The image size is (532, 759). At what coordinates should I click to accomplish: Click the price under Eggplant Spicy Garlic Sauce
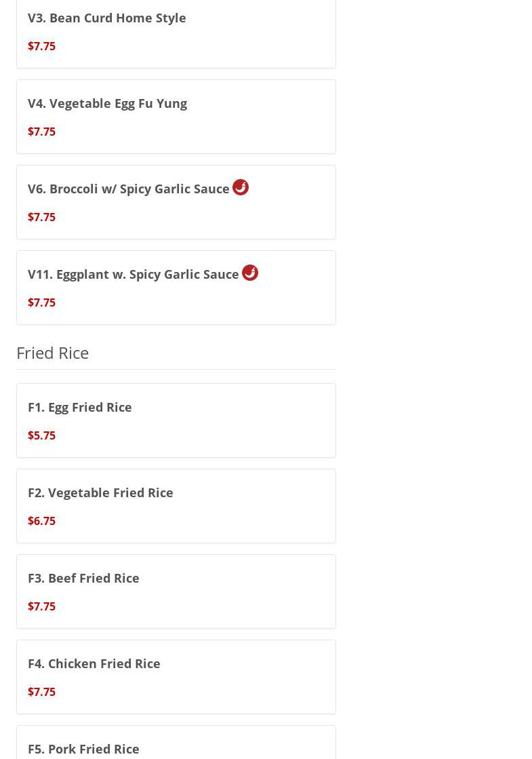tap(41, 303)
